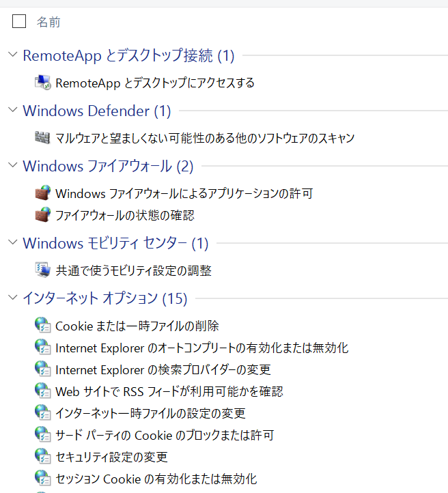Click globe icon for RSS フィード row
This screenshot has height=493, width=448.
point(43,391)
